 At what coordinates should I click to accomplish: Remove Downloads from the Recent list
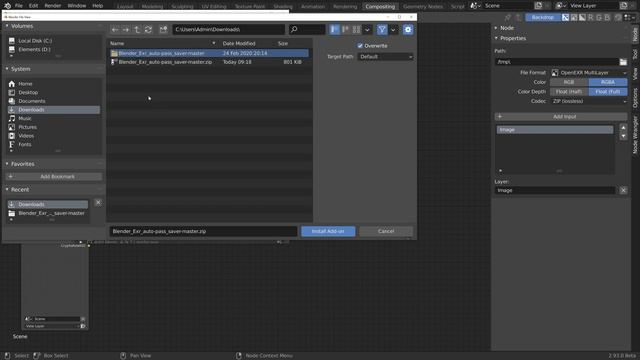(x=98, y=202)
